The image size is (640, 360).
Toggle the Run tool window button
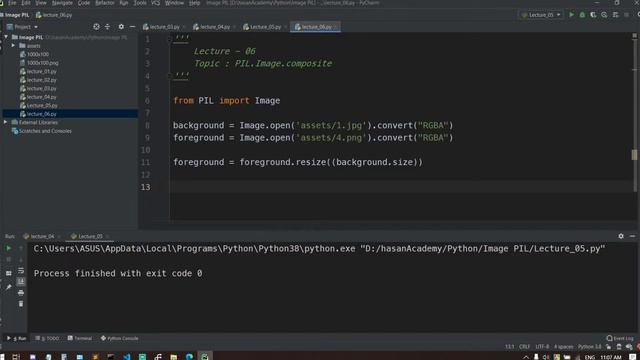click(x=16, y=338)
